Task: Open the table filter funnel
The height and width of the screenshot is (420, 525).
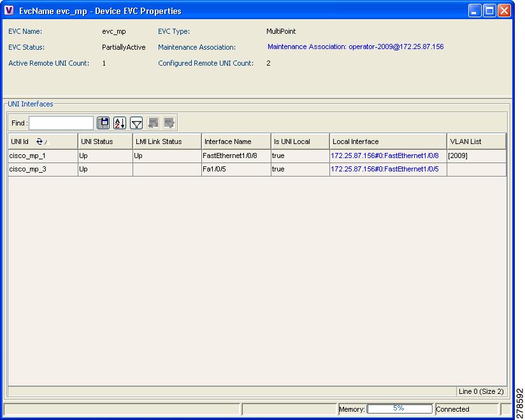Action: tap(136, 123)
